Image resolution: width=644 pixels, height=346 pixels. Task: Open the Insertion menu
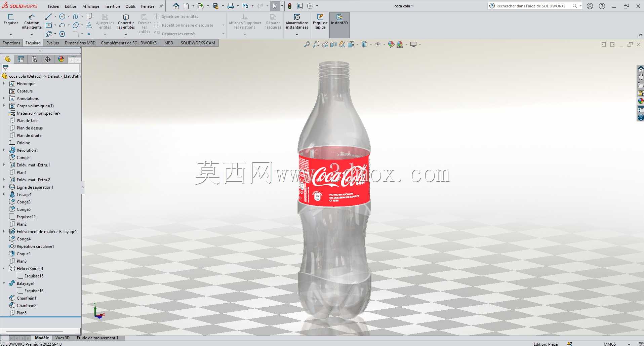coord(112,6)
